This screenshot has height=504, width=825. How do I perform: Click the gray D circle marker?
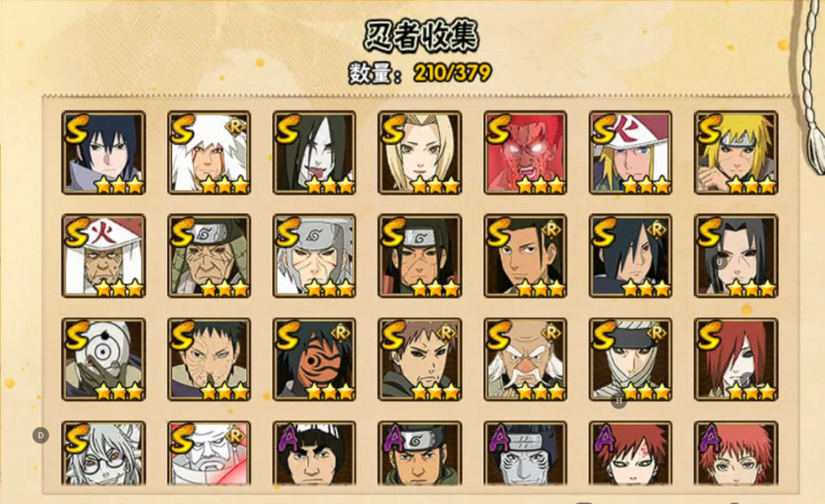[40, 435]
